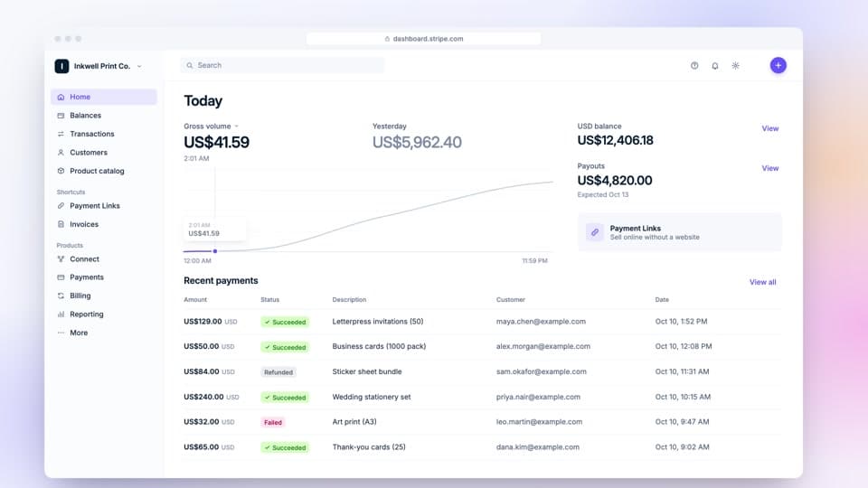The width and height of the screenshot is (868, 488).
Task: Click the Inkwell Print Co. logo icon
Action: pos(62,66)
